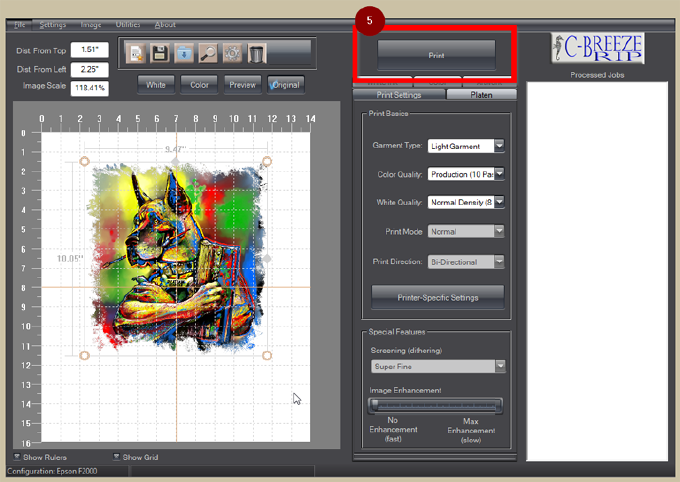This screenshot has height=482, width=680.
Task: Toggle the Preview view button
Action: 242,85
